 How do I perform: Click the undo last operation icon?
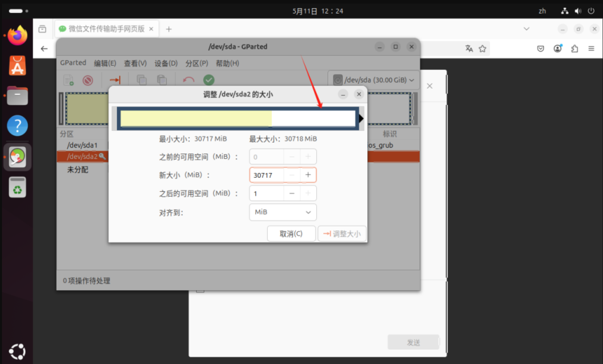pyautogui.click(x=188, y=80)
